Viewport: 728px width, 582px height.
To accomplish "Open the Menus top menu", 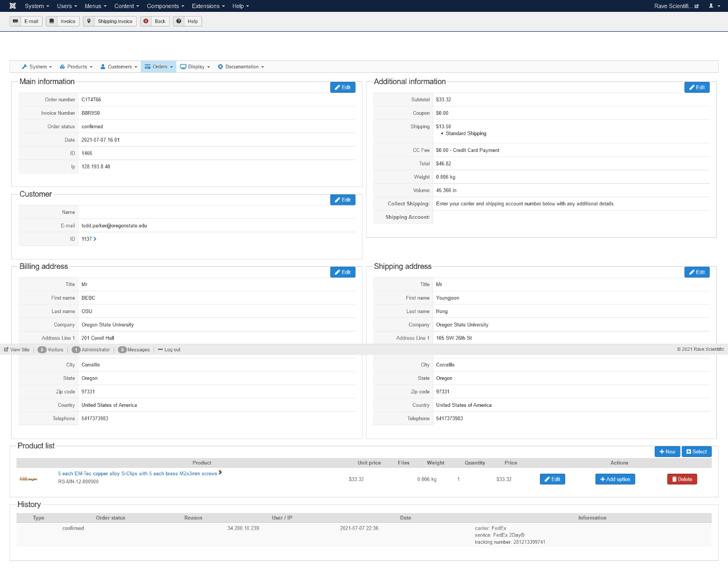I will [x=95, y=6].
